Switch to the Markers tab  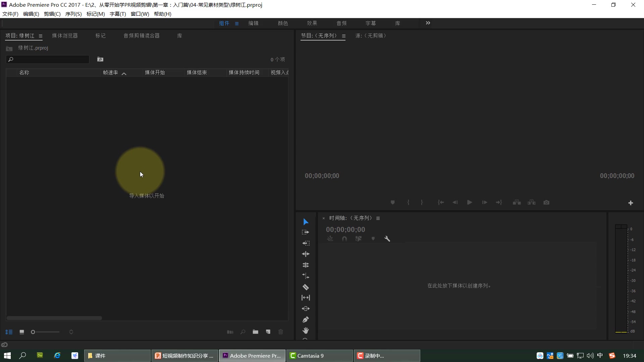[100, 36]
